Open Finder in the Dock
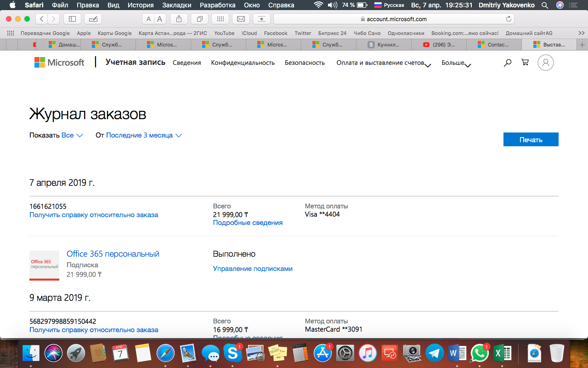The width and height of the screenshot is (588, 368). tap(31, 353)
